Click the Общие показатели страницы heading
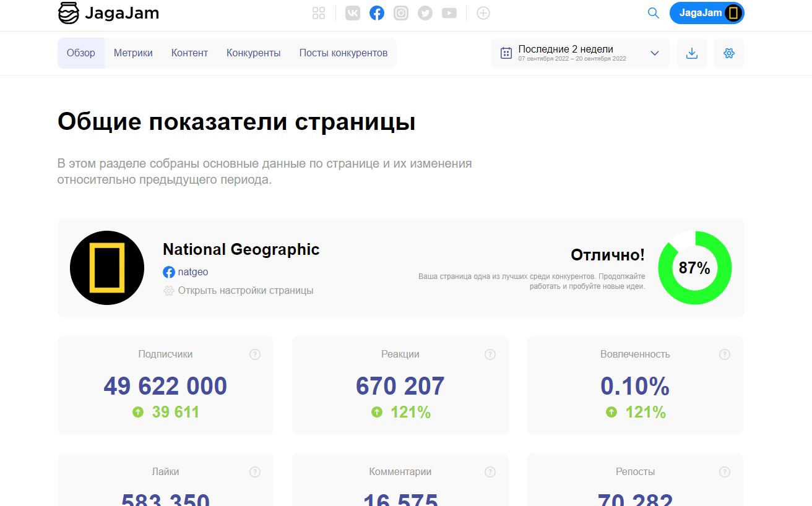812x506 pixels. click(x=236, y=122)
